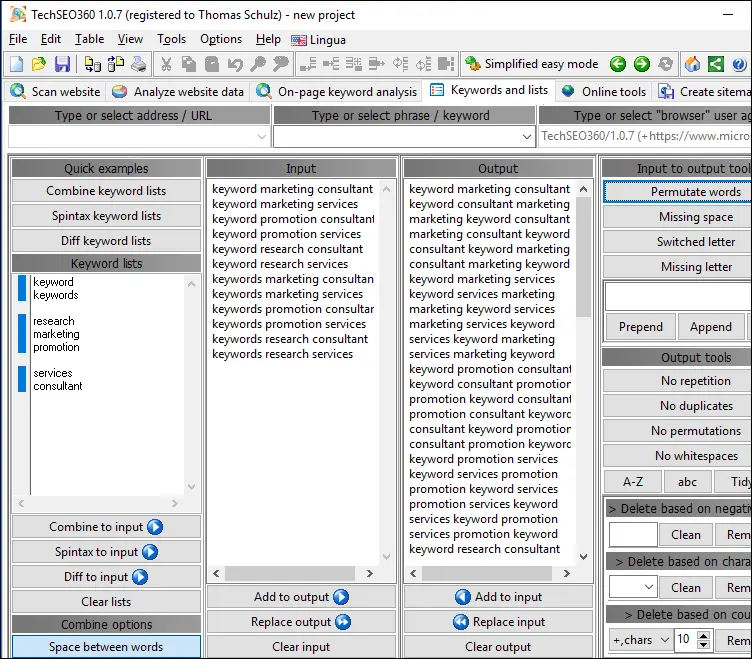This screenshot has height=659, width=752.
Task: Click the Replace output button
Action: pos(300,622)
